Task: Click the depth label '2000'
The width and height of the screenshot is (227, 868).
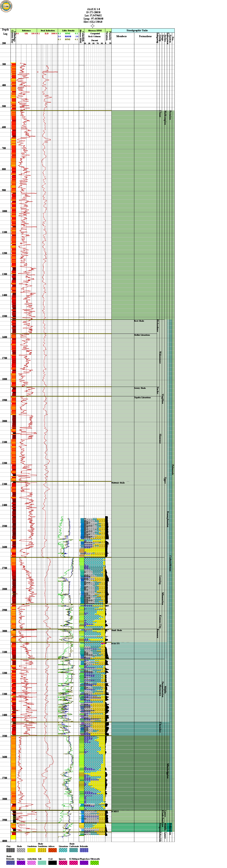Action: (x=4, y=421)
